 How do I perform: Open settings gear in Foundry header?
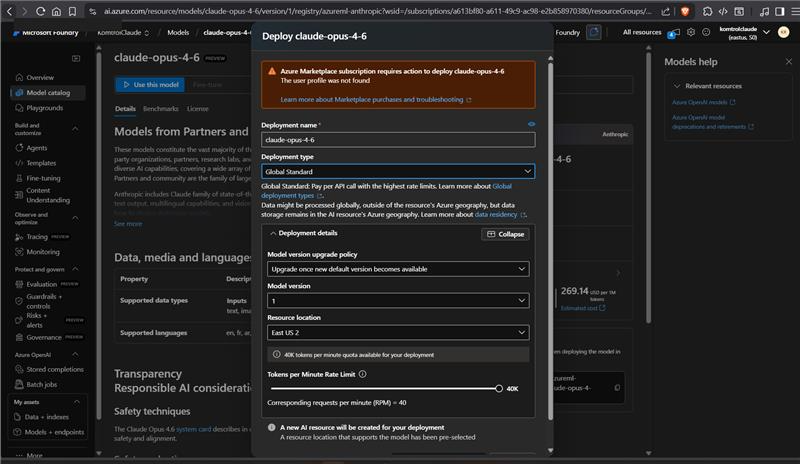tap(691, 32)
